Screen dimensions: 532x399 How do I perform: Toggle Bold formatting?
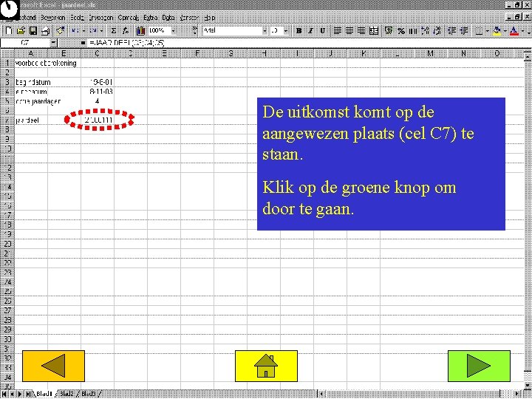click(x=299, y=31)
